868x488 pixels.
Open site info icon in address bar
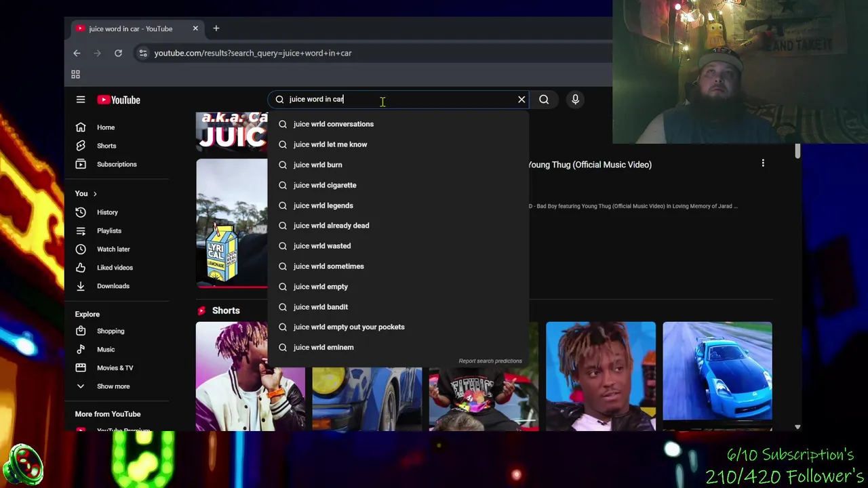point(142,53)
